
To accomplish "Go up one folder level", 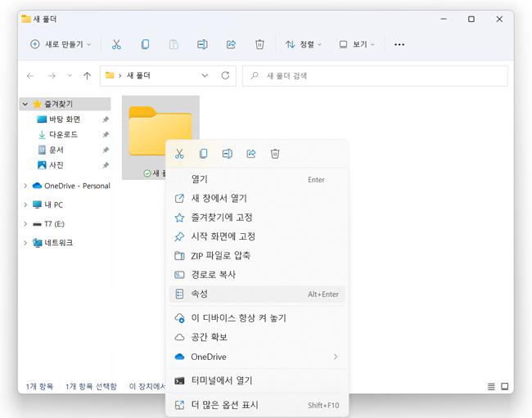I will (x=88, y=75).
